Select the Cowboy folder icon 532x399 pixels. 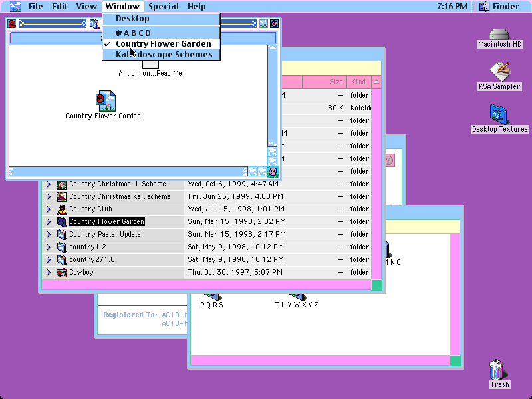[x=62, y=272]
